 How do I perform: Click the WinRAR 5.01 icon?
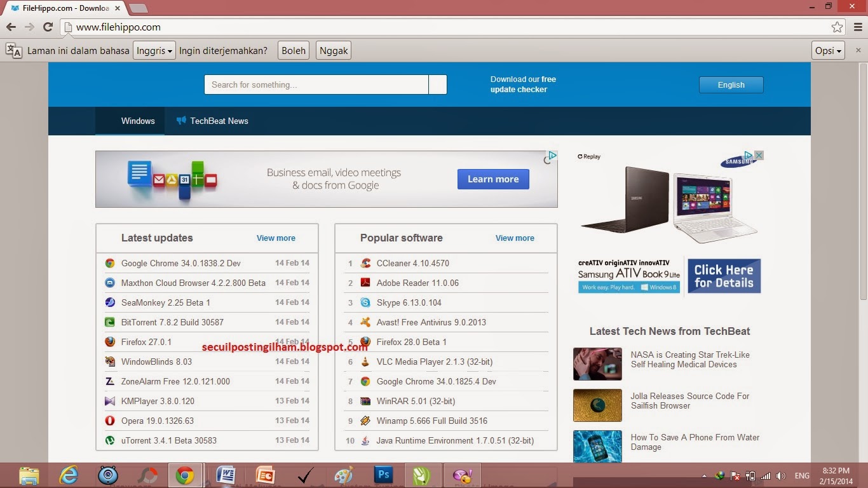pyautogui.click(x=365, y=401)
